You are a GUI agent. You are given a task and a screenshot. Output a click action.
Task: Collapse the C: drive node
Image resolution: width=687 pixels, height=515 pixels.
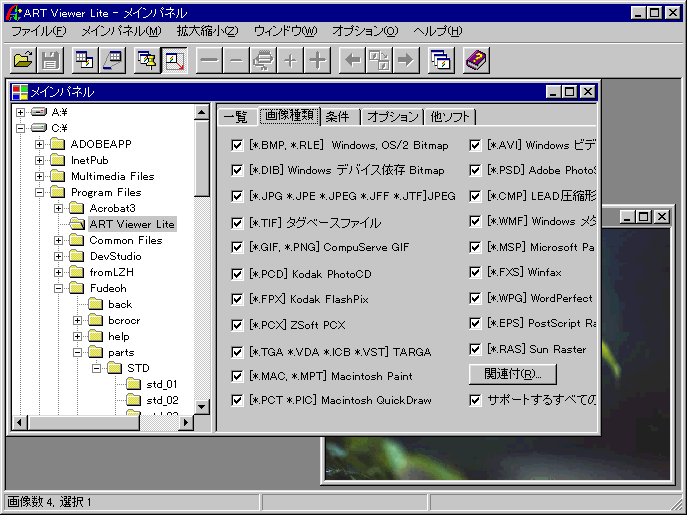[20, 128]
